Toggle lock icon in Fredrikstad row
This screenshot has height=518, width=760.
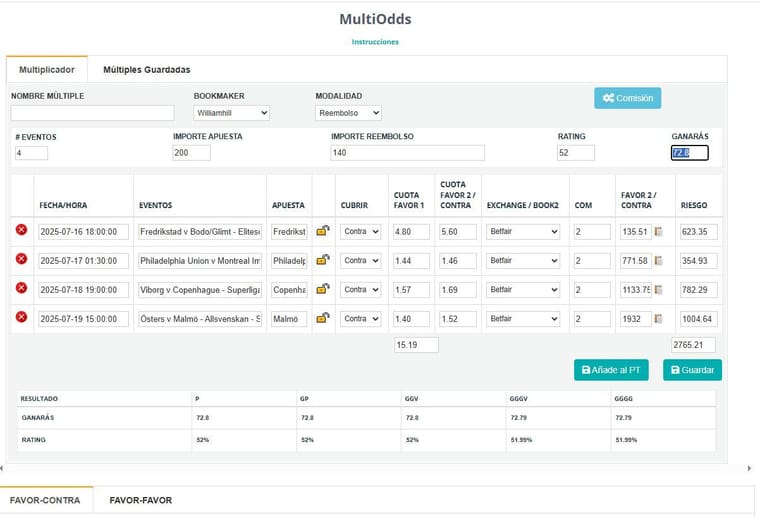[323, 231]
